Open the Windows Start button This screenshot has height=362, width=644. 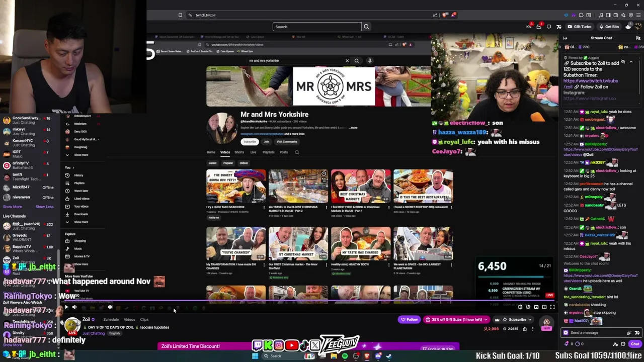(x=255, y=356)
